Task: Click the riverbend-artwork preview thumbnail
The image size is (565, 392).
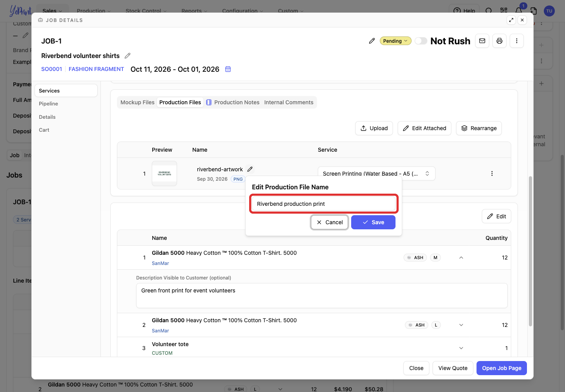Action: [x=164, y=173]
